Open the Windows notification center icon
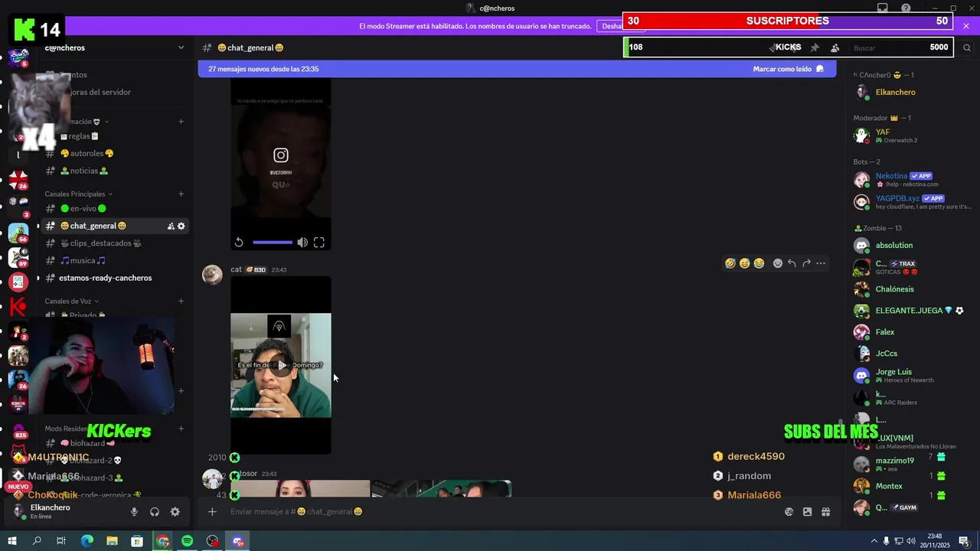The height and width of the screenshot is (551, 980). [x=964, y=541]
